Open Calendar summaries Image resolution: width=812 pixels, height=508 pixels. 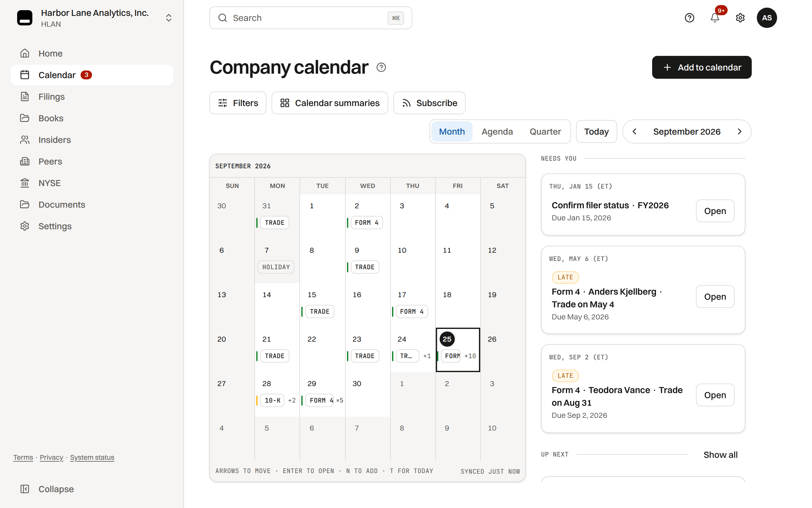pyautogui.click(x=330, y=103)
